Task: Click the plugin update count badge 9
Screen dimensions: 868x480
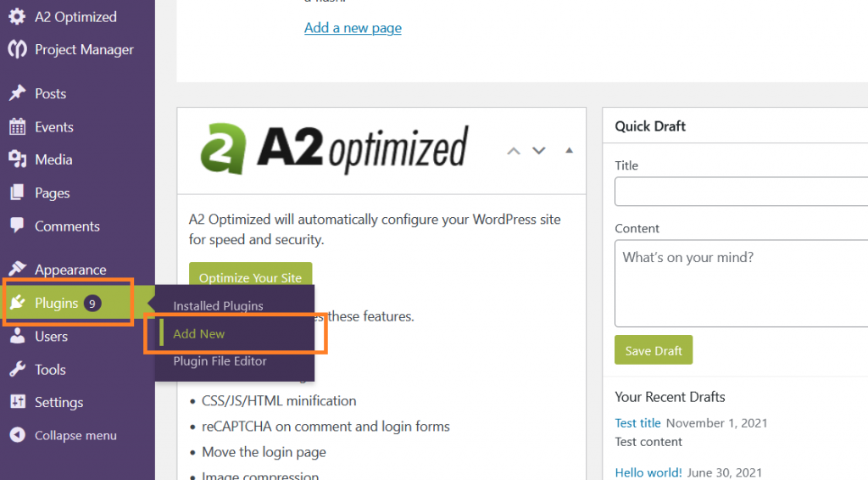Action: click(x=92, y=304)
